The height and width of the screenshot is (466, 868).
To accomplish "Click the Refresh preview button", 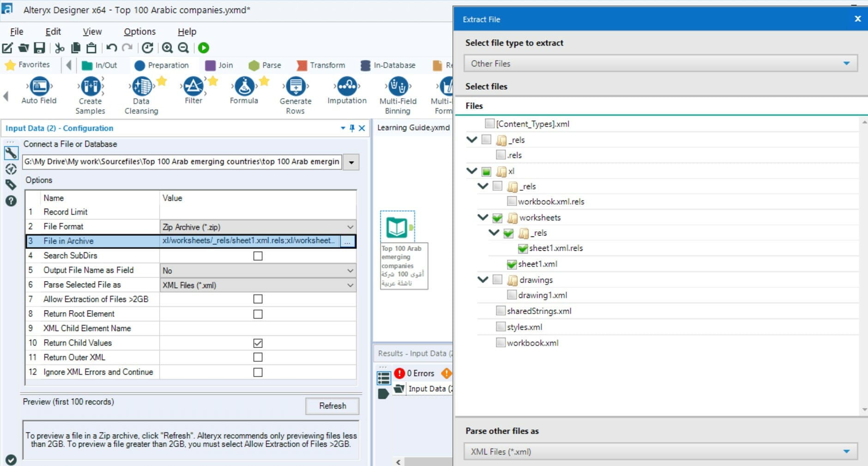I will click(332, 406).
